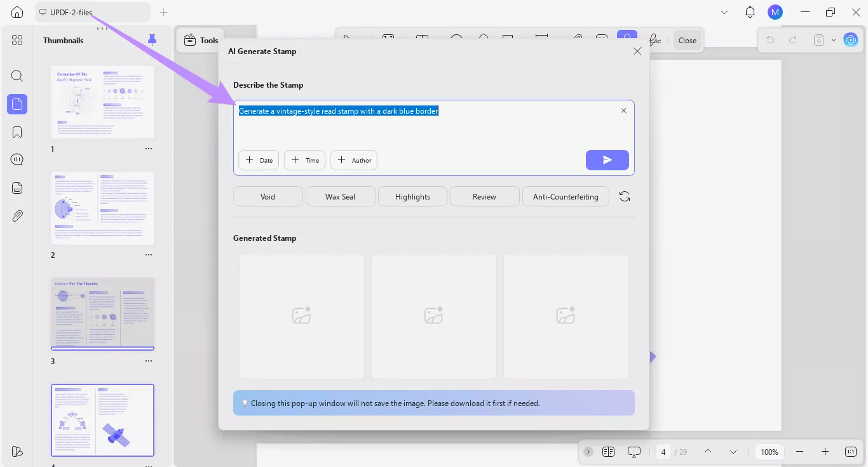Viewport: 868px width, 467px height.
Task: Click the Undo arrow
Action: click(770, 40)
